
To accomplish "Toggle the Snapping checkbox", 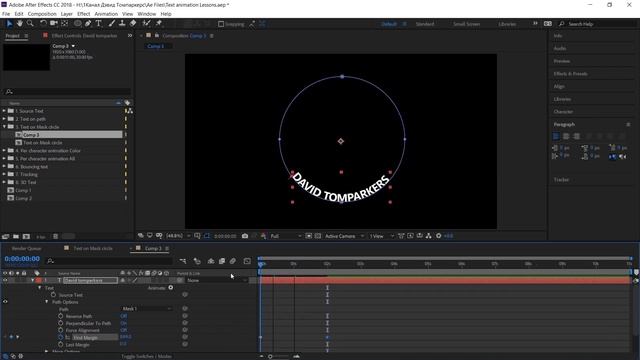I will [221, 24].
